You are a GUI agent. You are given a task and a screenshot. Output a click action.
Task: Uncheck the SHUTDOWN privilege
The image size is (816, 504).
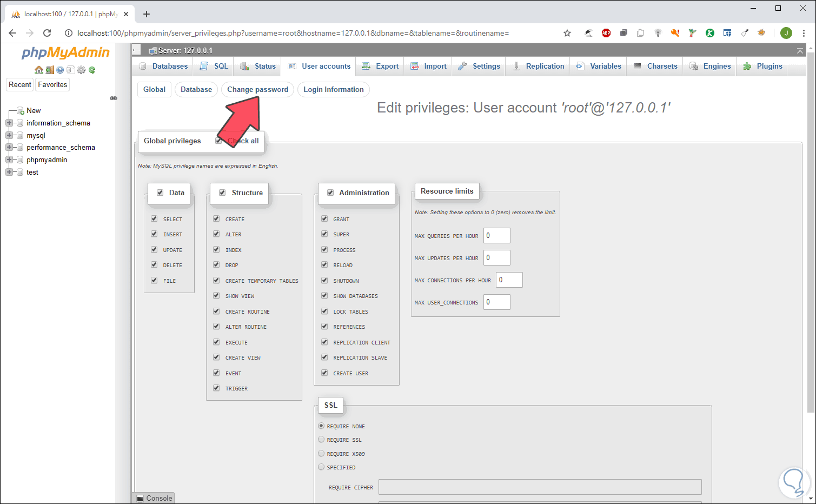pyautogui.click(x=324, y=281)
